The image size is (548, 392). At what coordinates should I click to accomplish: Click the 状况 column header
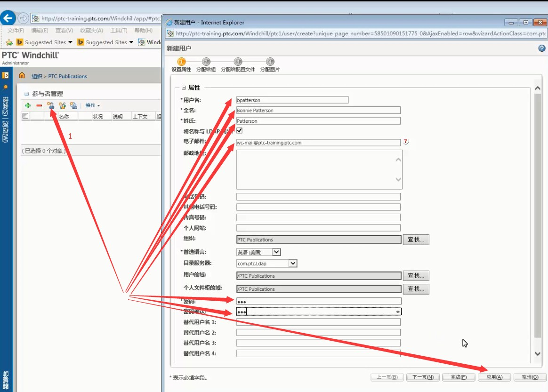98,116
